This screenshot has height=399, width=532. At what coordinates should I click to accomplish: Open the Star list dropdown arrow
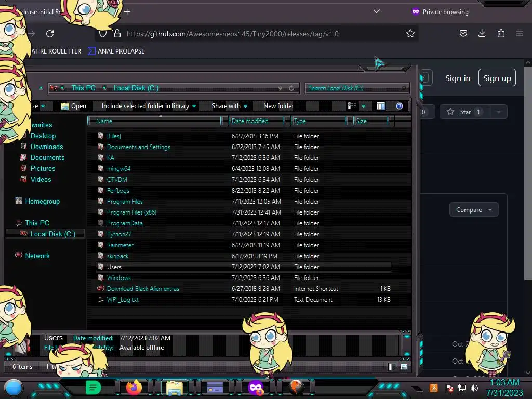[x=499, y=112]
